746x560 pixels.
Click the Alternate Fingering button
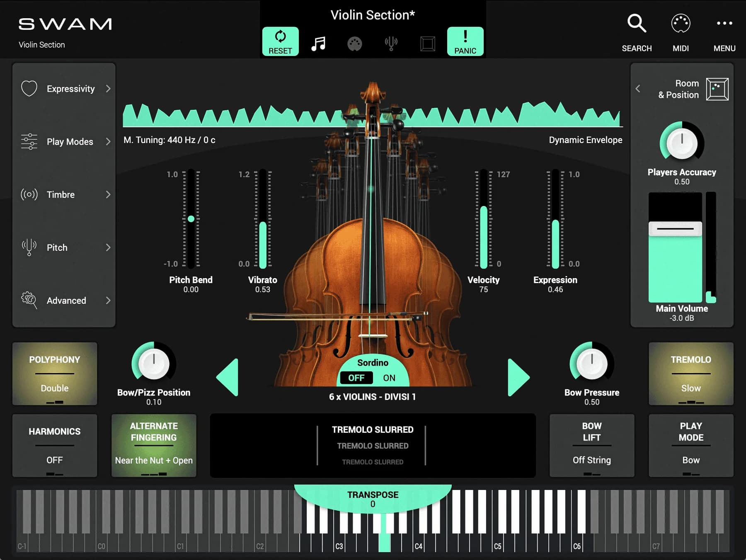pos(154,446)
